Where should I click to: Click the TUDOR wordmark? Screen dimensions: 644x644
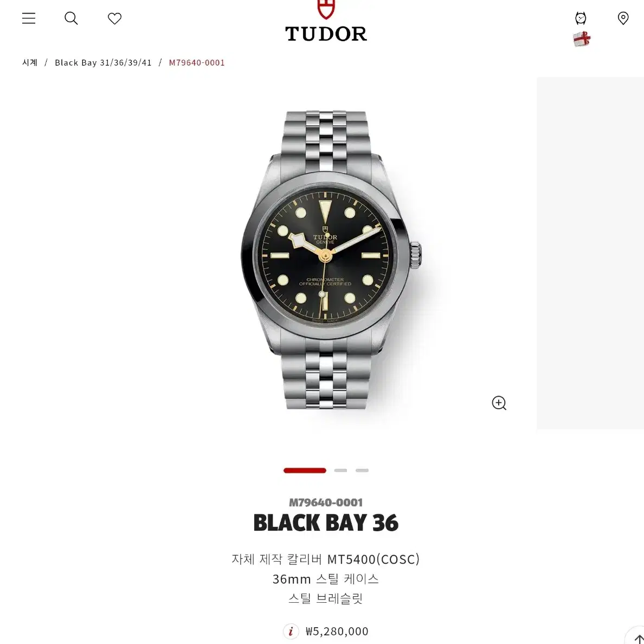coord(326,34)
